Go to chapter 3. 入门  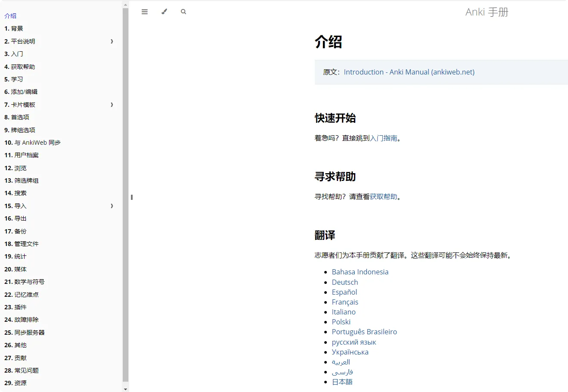(14, 54)
